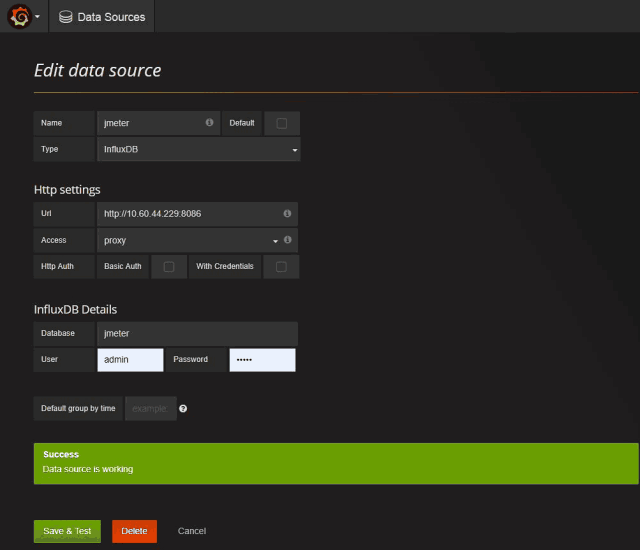
Task: Open the Grafana logo main menu
Action: [x=19, y=16]
